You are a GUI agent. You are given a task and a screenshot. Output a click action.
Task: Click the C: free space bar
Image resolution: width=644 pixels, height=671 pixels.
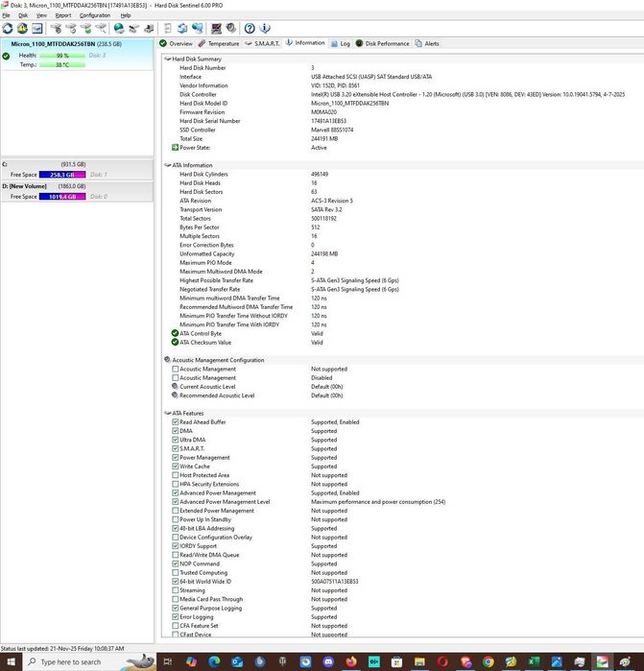click(x=62, y=175)
